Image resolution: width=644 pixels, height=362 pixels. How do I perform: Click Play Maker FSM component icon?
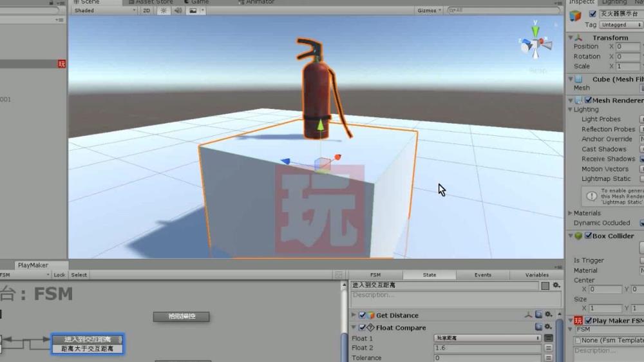[578, 321]
